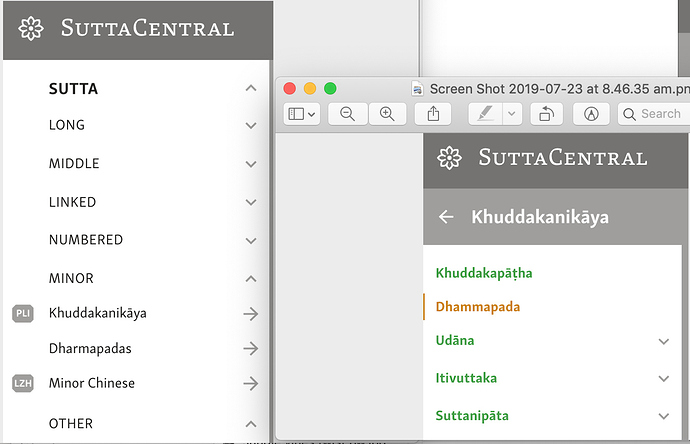Click the SuttaCentral title in left sidebar
Viewport: 690px width, 444px height.
point(147,29)
